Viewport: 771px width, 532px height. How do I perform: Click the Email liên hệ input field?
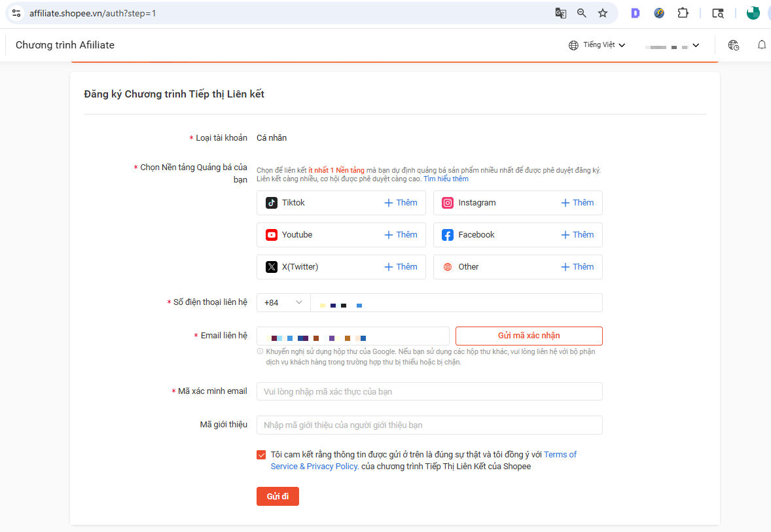(353, 336)
